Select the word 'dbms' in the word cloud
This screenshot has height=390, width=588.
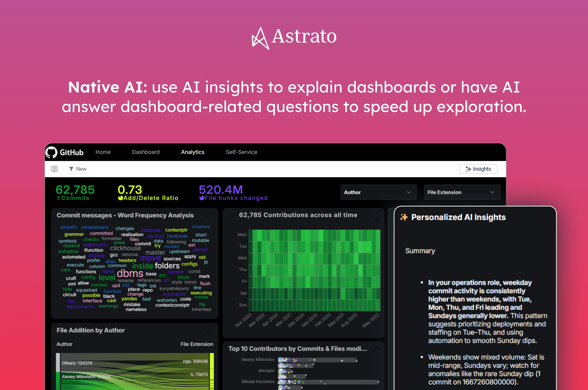tap(130, 274)
